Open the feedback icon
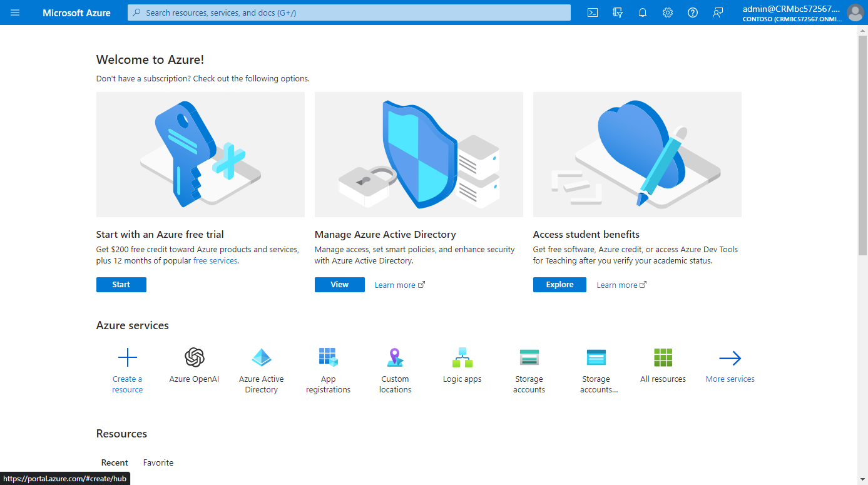Screen dimensions: 868x485 717,13
